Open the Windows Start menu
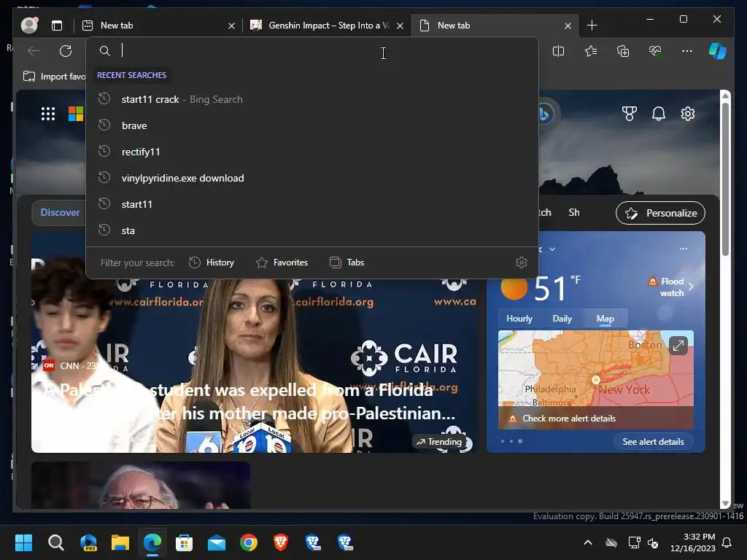The height and width of the screenshot is (560, 747). (x=23, y=542)
